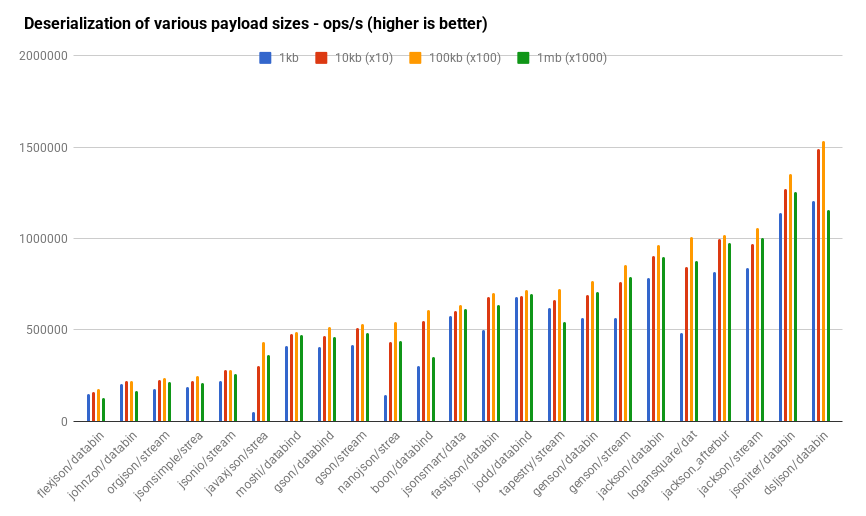Click the orange 100kb bar for javaxjson/strea

263,382
